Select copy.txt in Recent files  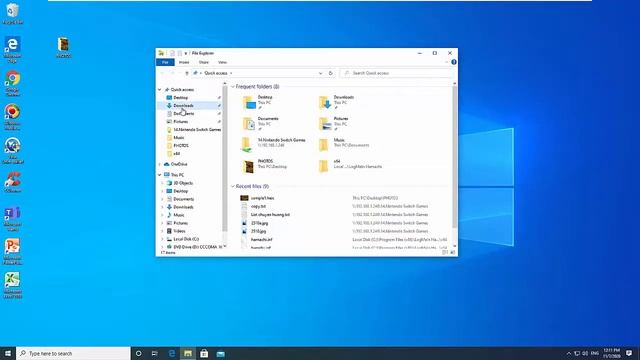pyautogui.click(x=258, y=207)
